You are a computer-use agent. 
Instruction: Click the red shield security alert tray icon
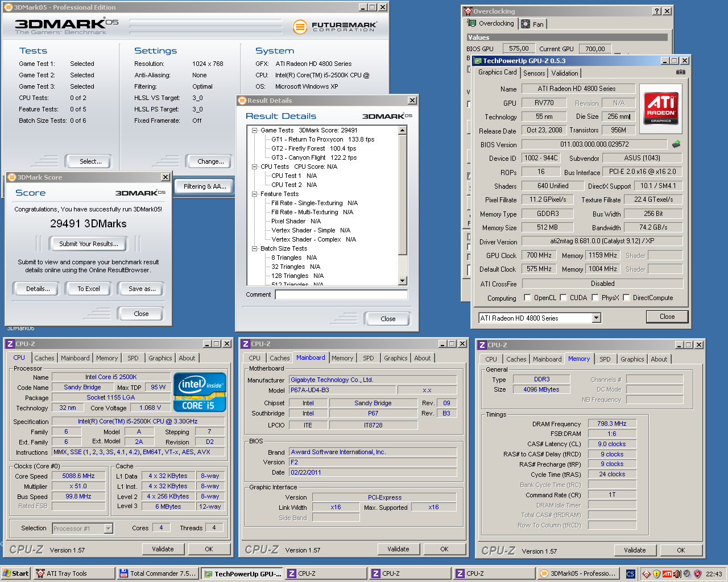[x=697, y=574]
